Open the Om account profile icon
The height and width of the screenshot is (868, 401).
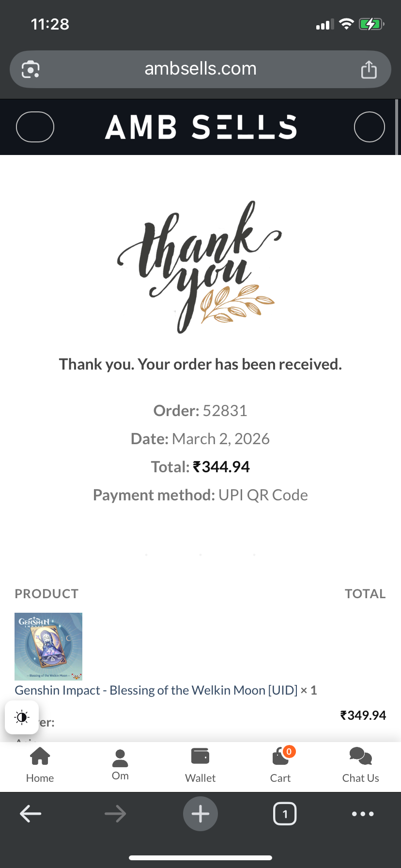coord(120,759)
